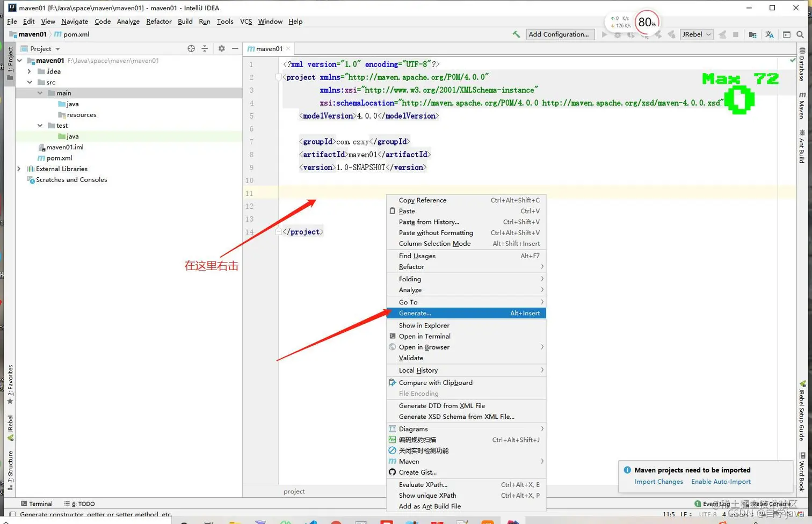Viewport: 812px width, 524px height.
Task: Click Find Usages in the context menu
Action: [466, 256]
